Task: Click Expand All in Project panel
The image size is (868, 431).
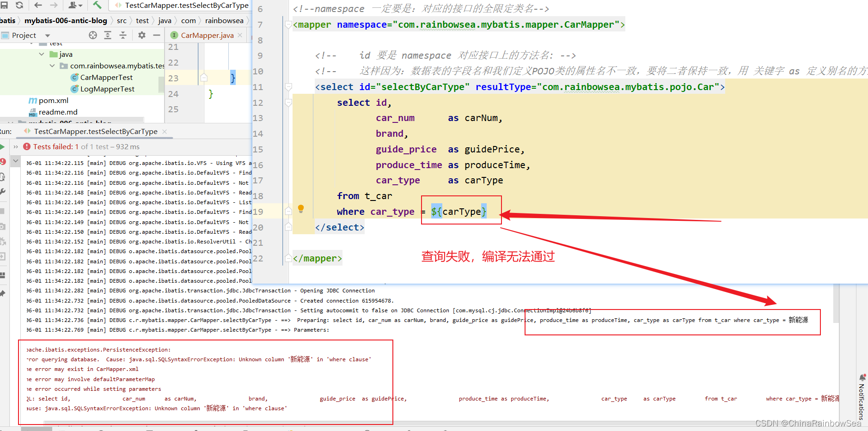Action: pos(108,35)
